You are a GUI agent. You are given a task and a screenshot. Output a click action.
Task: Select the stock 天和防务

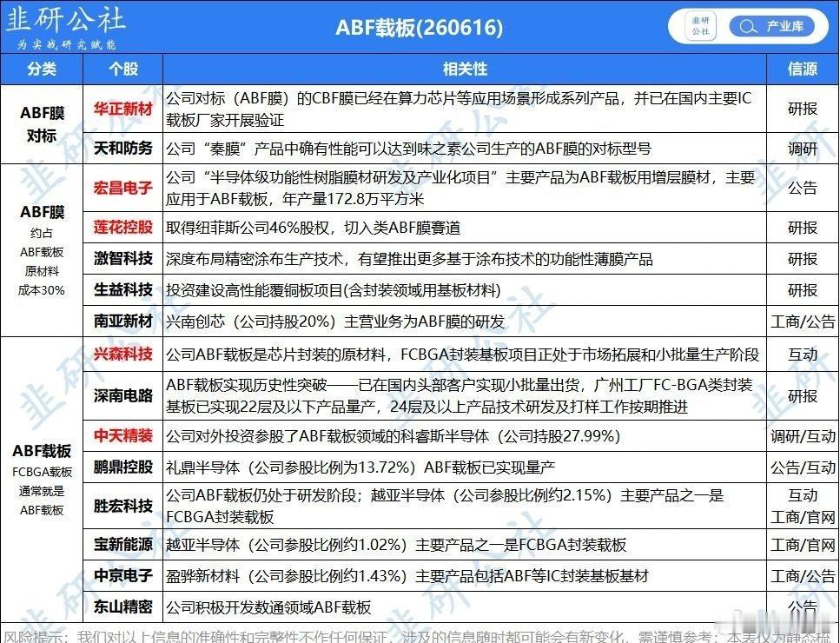click(123, 149)
